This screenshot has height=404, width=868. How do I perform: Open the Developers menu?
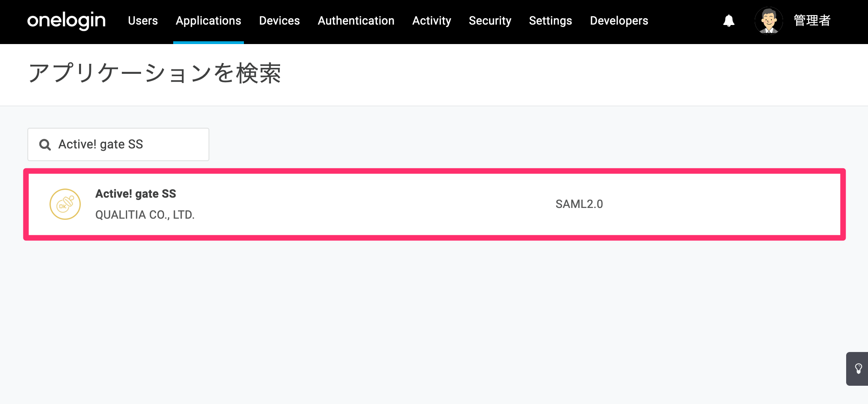[x=619, y=21]
